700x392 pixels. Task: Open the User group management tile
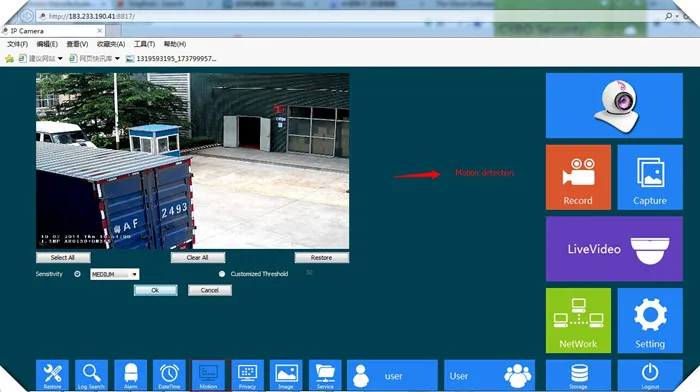[x=489, y=375]
